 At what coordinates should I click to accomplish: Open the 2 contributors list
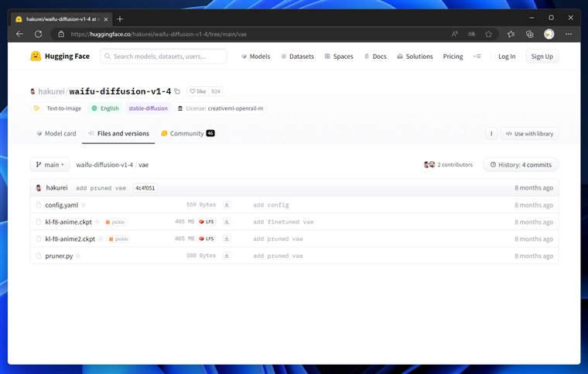[x=448, y=165]
